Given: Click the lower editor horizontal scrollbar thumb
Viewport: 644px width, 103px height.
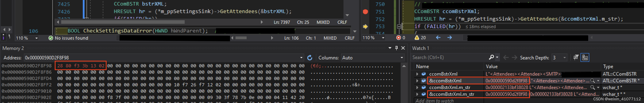Looking at the screenshot, I should 241,38.
